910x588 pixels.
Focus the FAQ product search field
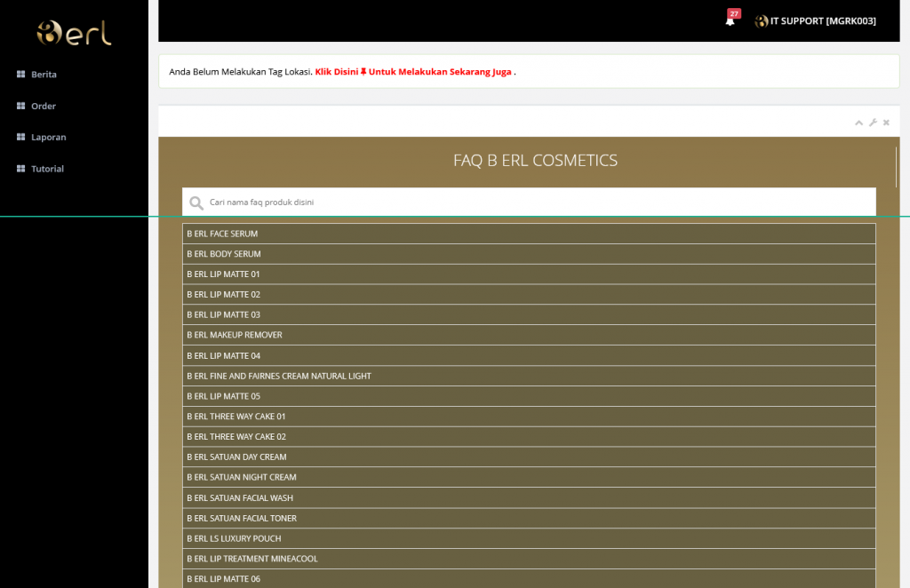tap(538, 203)
